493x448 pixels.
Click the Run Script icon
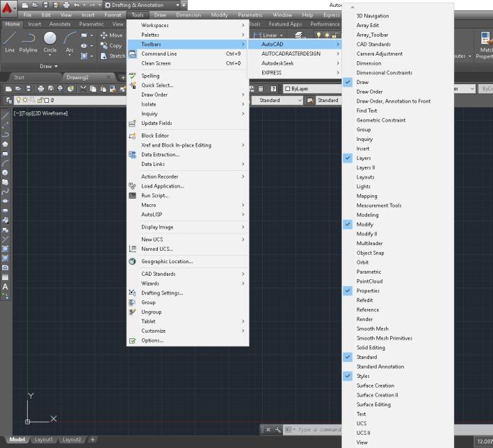click(x=132, y=195)
